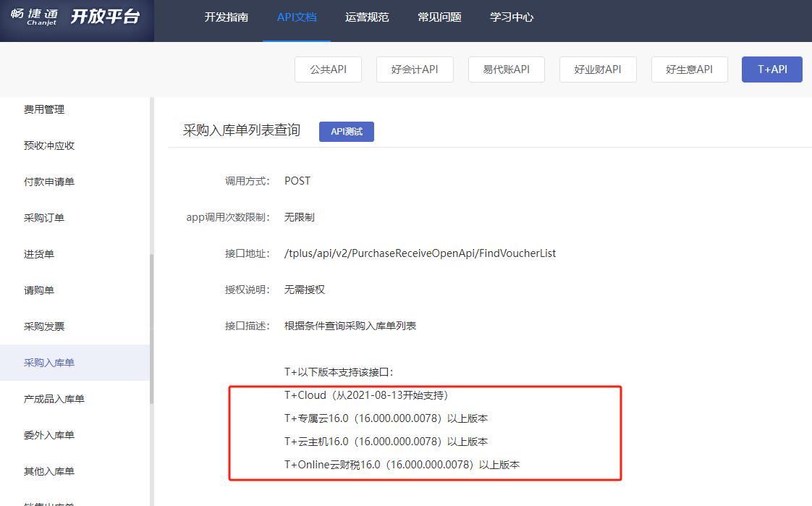Navigate to 采购订单 in sidebar

[x=44, y=218]
